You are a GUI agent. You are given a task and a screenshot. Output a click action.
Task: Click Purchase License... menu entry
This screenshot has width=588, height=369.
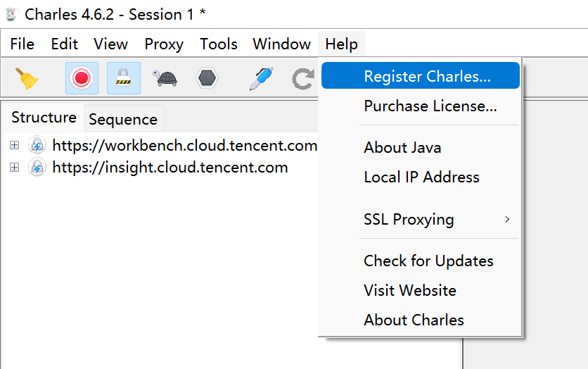[430, 106]
